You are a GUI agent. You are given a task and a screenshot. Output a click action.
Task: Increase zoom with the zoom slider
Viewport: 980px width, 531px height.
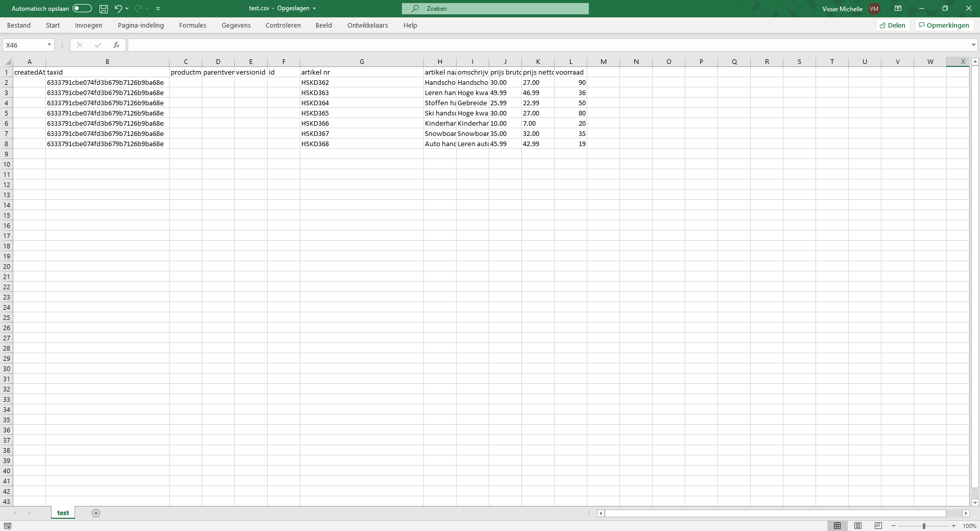(952, 525)
